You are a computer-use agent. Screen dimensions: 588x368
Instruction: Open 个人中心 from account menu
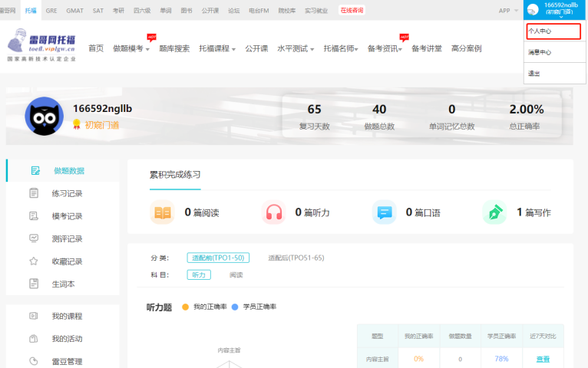tap(554, 31)
